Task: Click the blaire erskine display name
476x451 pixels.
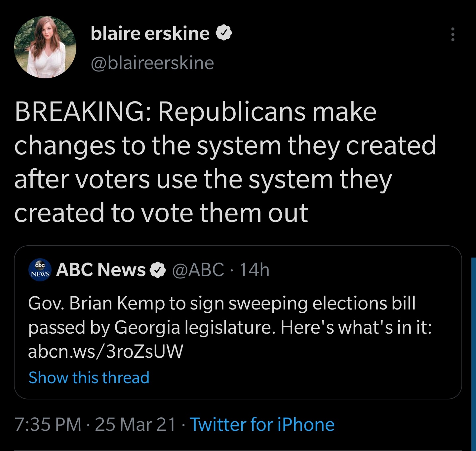Action: click(150, 33)
